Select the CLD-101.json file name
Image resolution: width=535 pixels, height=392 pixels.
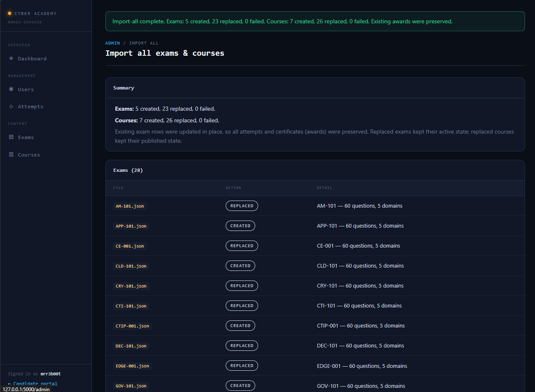(131, 266)
